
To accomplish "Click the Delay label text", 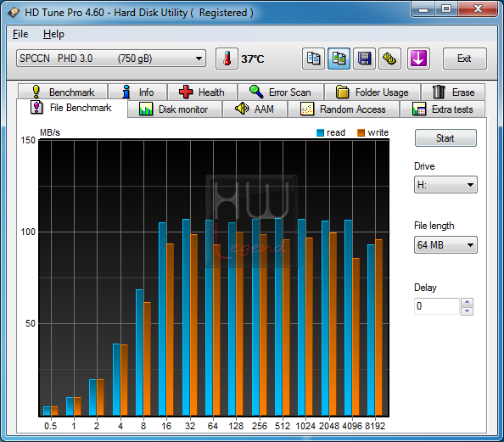I will tap(425, 288).
